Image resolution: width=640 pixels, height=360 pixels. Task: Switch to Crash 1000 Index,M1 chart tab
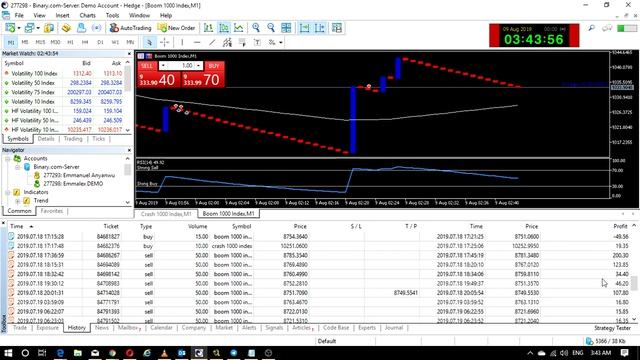[166, 214]
